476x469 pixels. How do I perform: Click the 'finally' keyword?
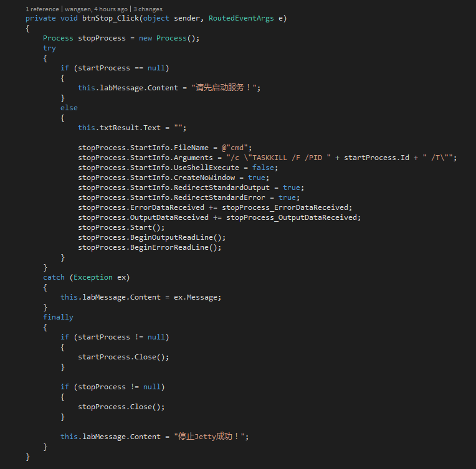58,317
